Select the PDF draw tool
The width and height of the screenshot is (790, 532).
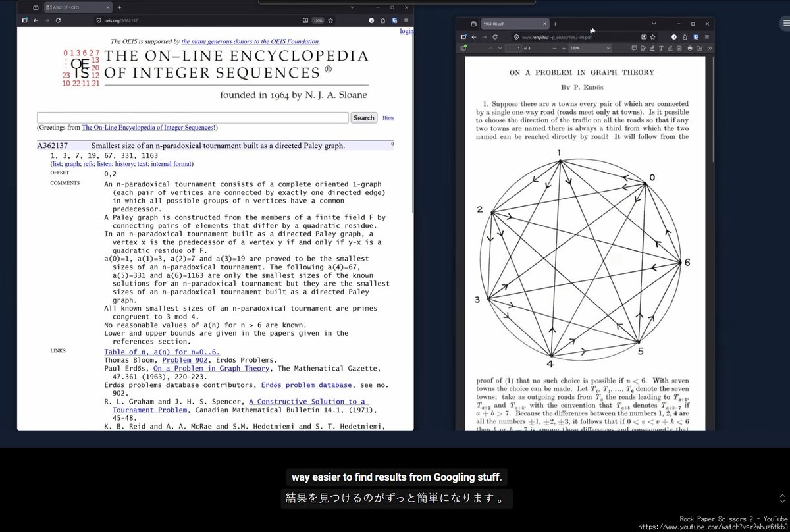670,48
